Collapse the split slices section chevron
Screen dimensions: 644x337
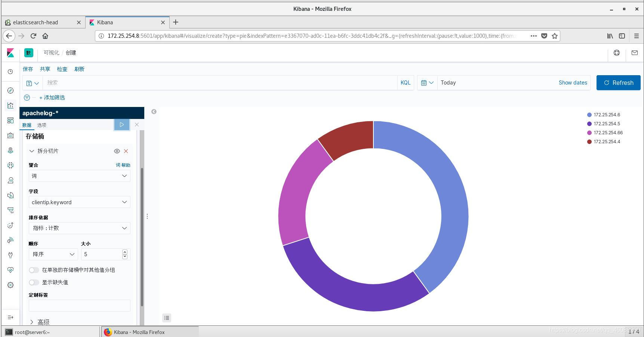tap(32, 151)
